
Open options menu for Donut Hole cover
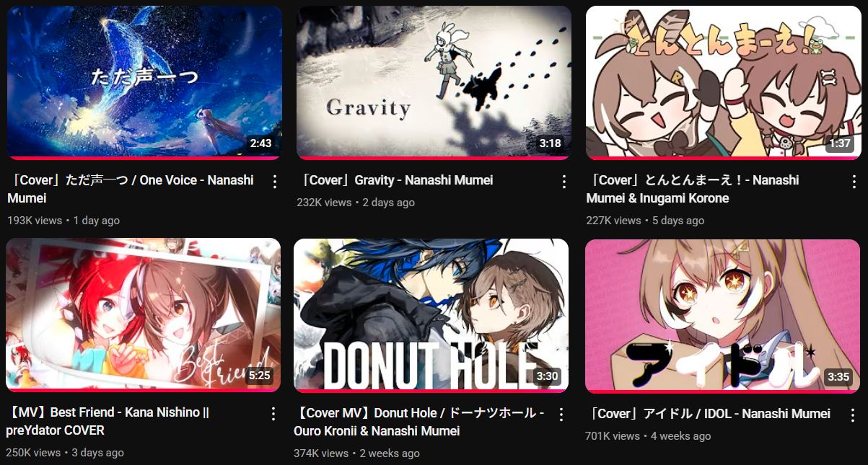coord(561,415)
